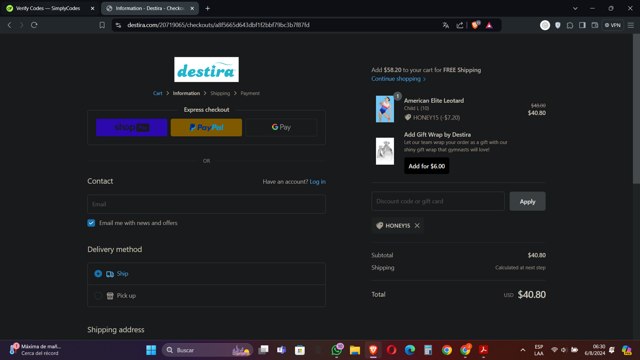The height and width of the screenshot is (360, 640).
Task: Pay with PayPal express checkout
Action: [x=206, y=127]
